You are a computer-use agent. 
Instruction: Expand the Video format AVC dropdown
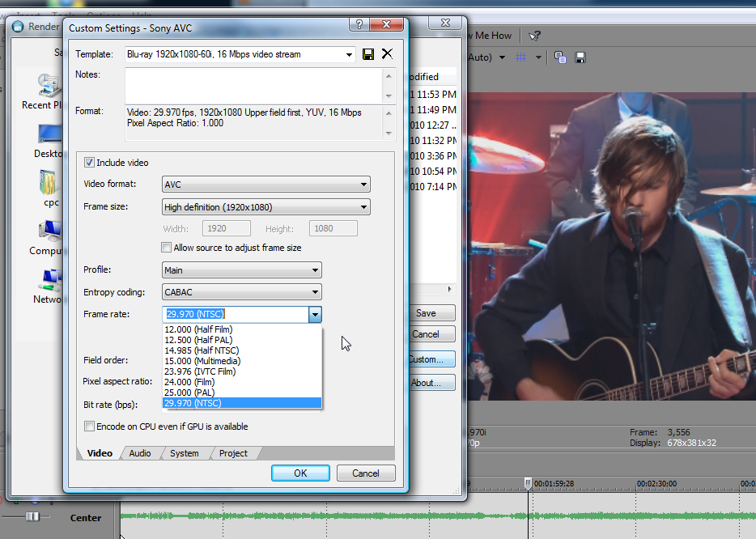click(363, 185)
